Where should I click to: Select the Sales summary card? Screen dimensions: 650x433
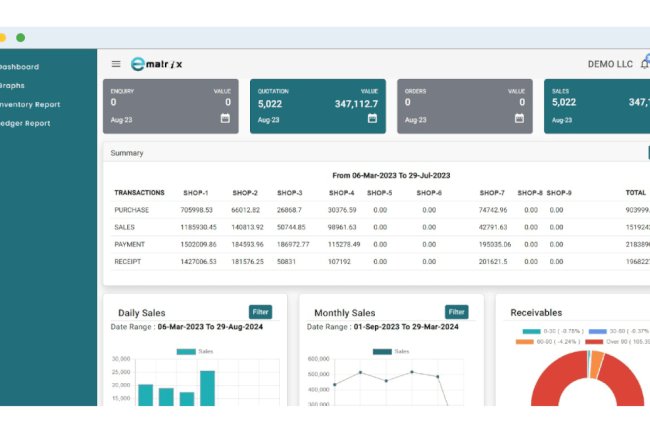[x=597, y=106]
